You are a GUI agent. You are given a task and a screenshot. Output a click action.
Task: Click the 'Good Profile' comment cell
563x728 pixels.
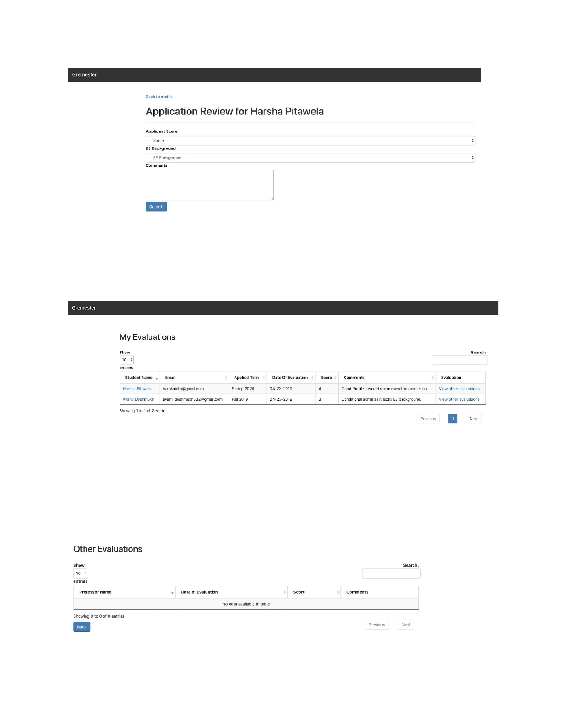click(387, 389)
